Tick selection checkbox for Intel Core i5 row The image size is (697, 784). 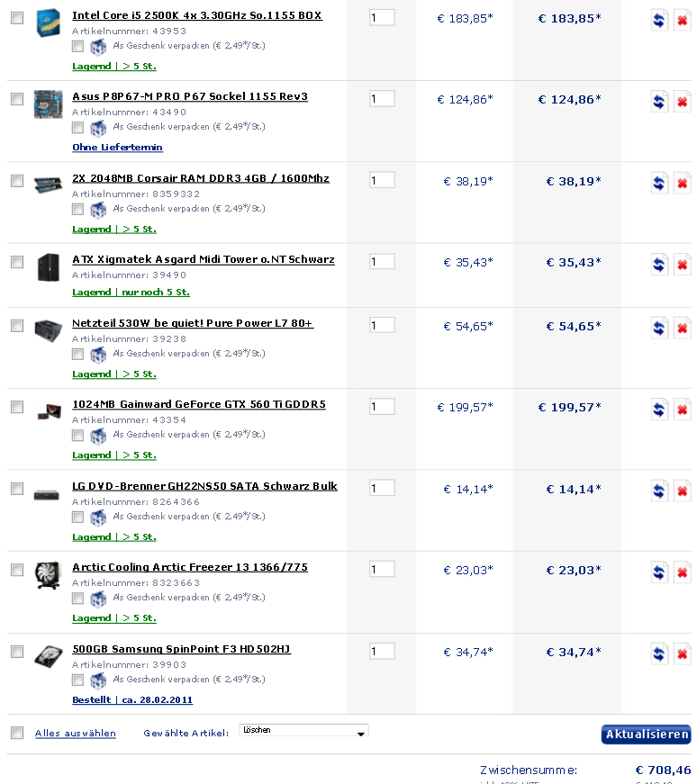17,18
